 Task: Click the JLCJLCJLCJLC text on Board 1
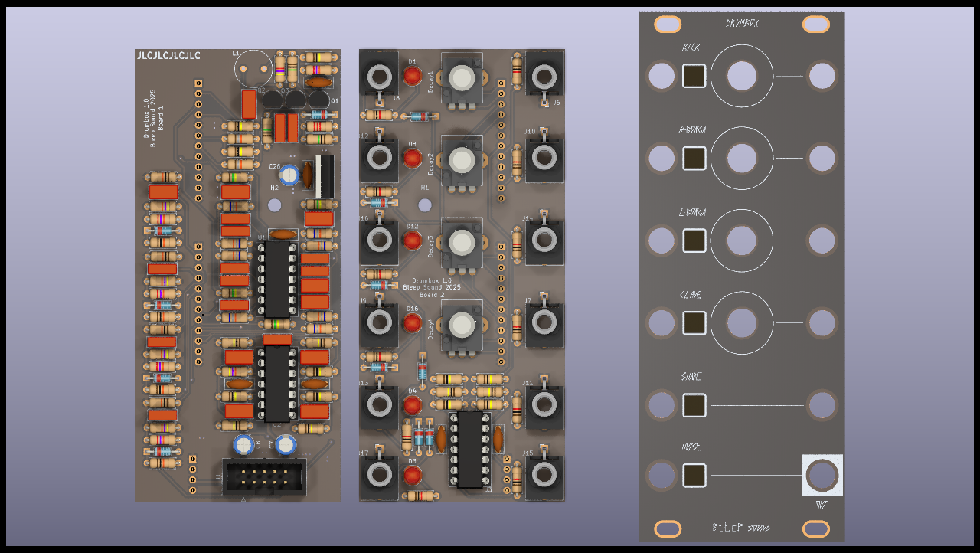pos(168,55)
